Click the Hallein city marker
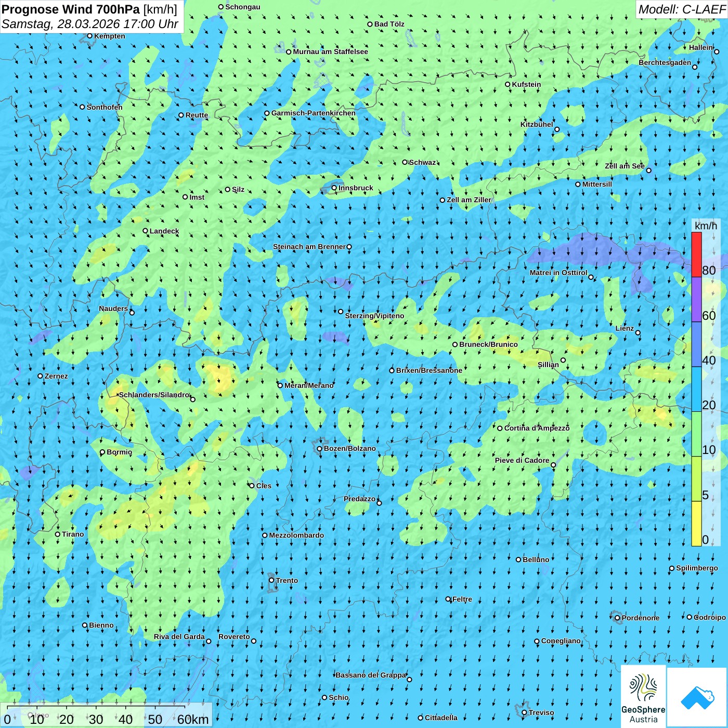 717,51
